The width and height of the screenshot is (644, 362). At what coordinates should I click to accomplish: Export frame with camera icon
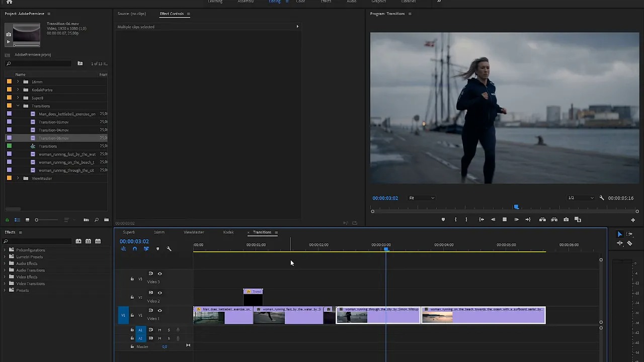coord(566,220)
